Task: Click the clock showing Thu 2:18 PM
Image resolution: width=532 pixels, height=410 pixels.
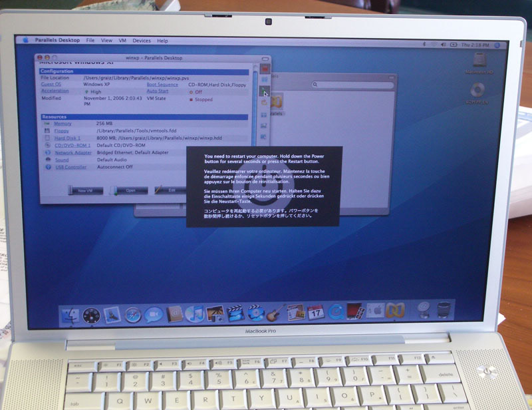Action: [x=475, y=45]
